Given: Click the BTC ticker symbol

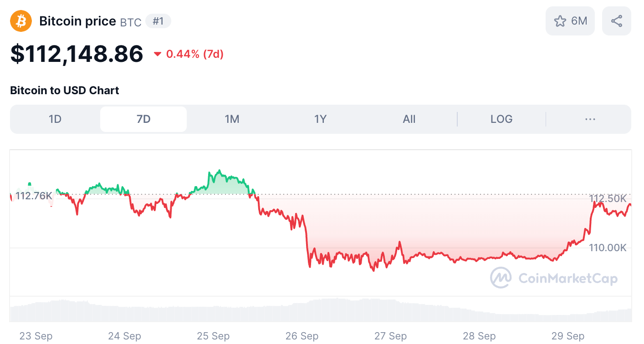Looking at the screenshot, I should pyautogui.click(x=131, y=22).
